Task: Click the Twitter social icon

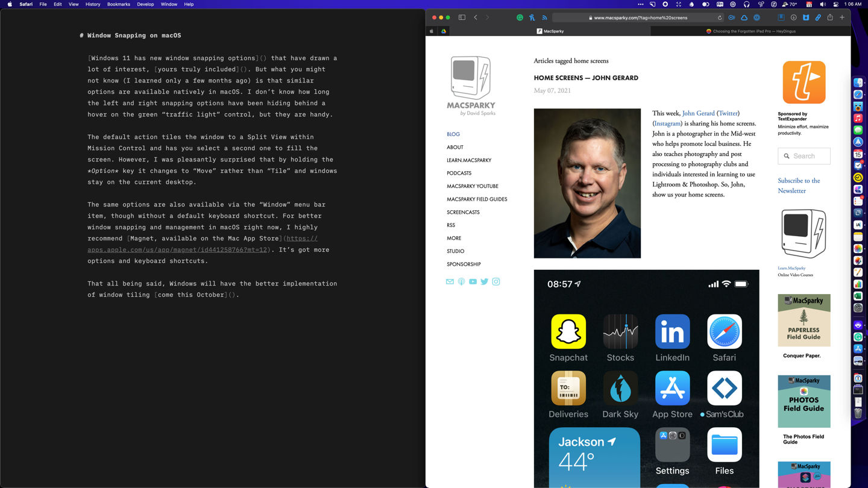Action: 484,281
